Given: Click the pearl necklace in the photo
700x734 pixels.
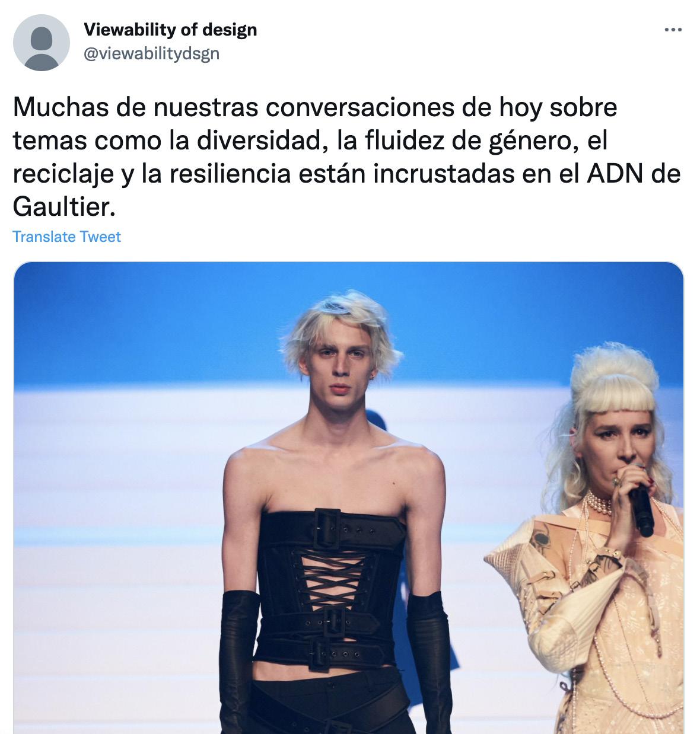Looking at the screenshot, I should point(599,504).
